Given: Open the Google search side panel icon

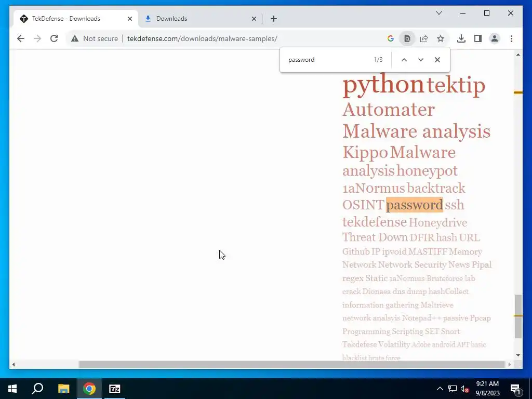Looking at the screenshot, I should click(391, 38).
